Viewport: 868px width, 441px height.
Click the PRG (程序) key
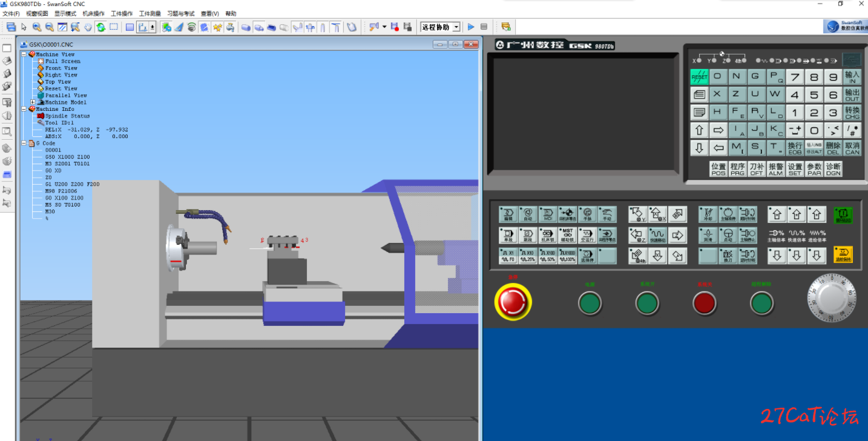click(x=737, y=169)
